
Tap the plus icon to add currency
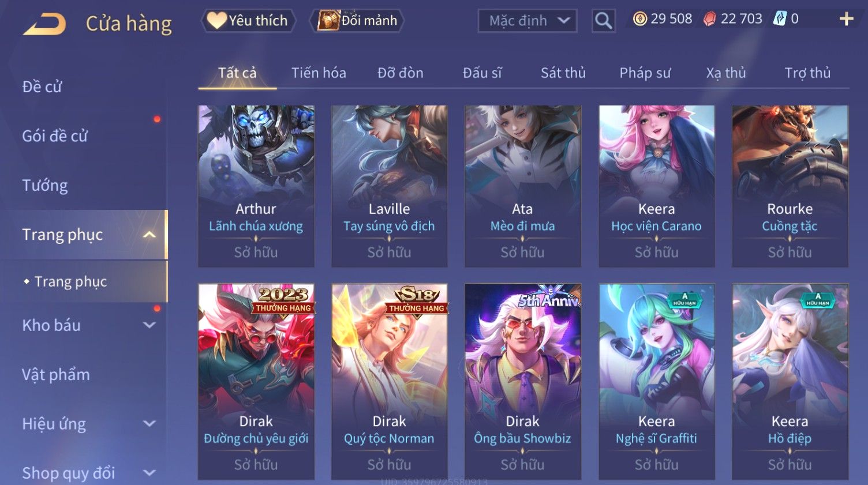(846, 19)
